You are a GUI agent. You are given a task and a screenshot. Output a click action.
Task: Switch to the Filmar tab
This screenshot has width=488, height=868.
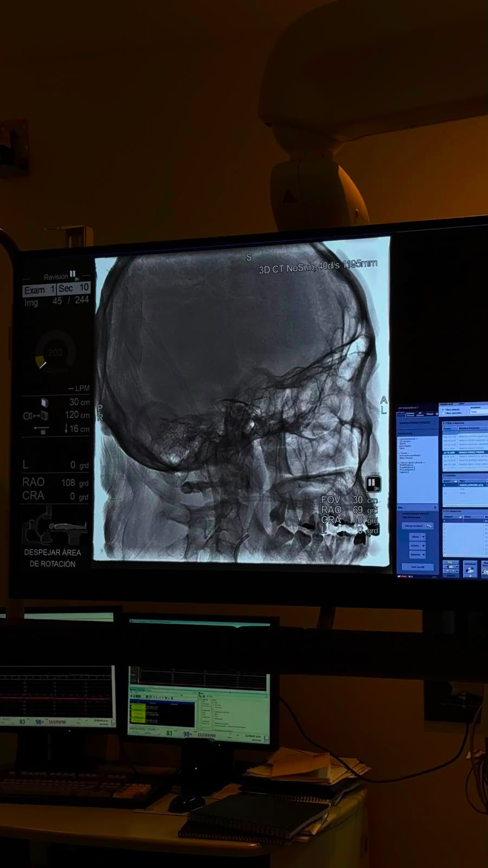coord(429,414)
